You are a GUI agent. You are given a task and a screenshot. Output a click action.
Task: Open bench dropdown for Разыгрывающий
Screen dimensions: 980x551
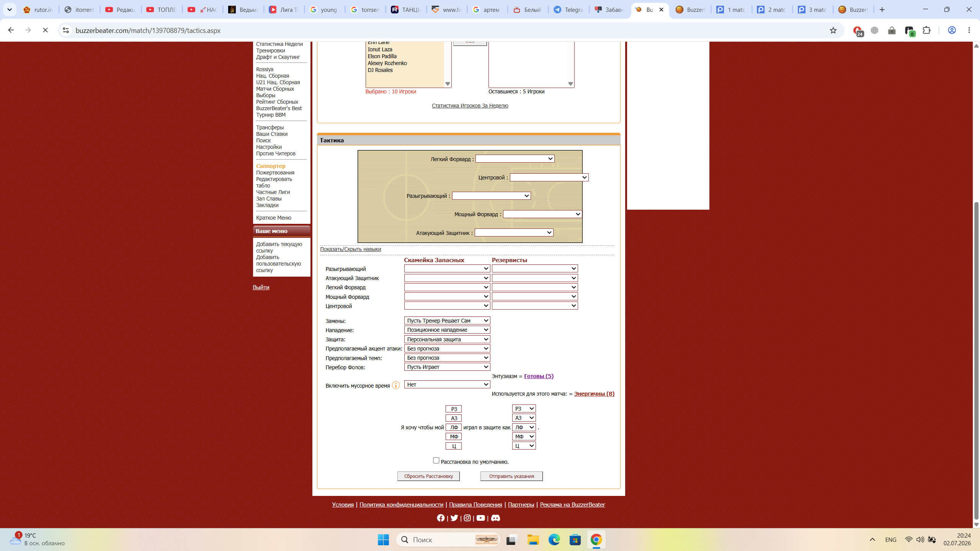pyautogui.click(x=447, y=269)
